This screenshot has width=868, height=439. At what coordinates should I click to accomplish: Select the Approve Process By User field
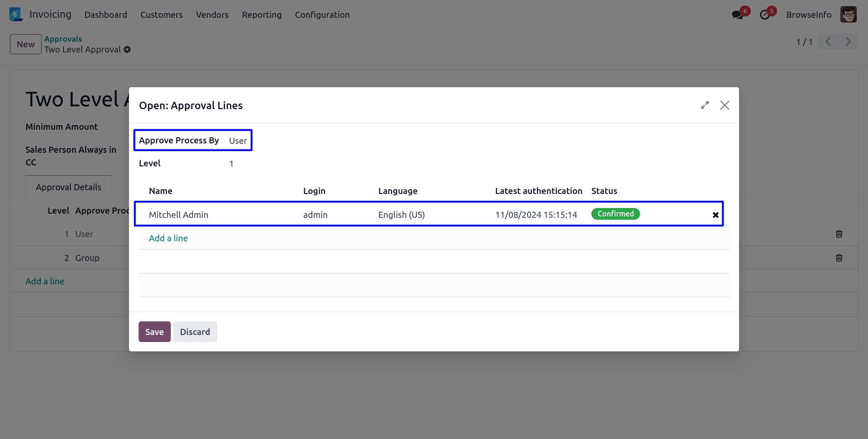coord(238,141)
